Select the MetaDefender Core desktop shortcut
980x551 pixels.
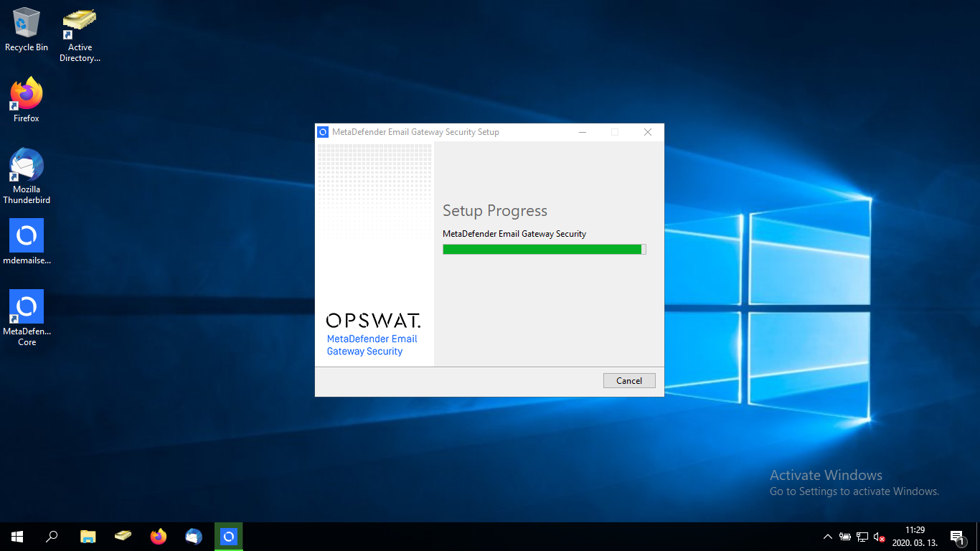pos(27,308)
